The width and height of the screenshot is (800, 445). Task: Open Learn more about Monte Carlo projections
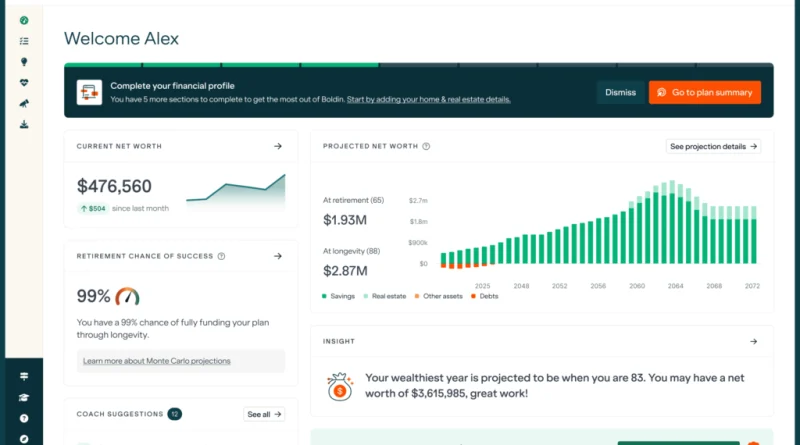[x=156, y=361]
